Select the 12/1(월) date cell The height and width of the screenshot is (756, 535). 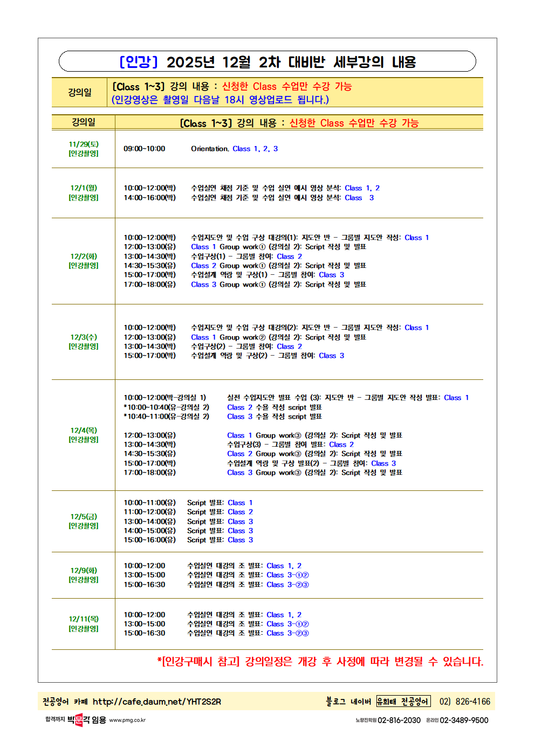(84, 193)
